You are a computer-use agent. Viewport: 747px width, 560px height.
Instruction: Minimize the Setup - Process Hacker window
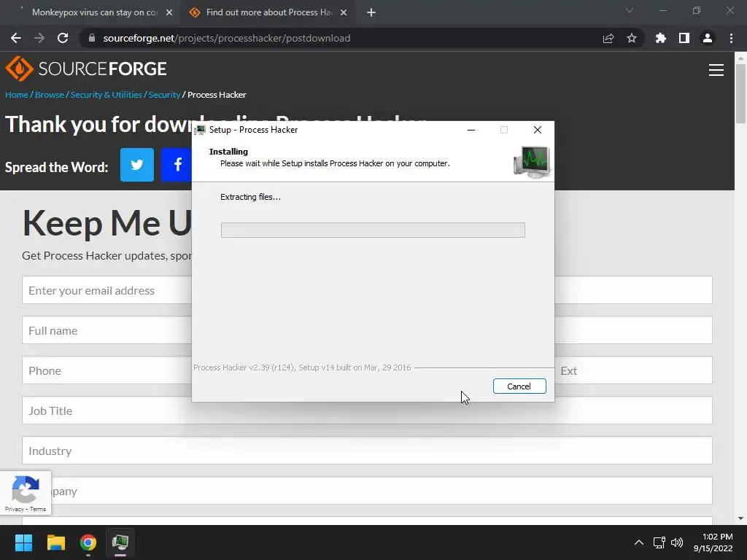click(471, 130)
